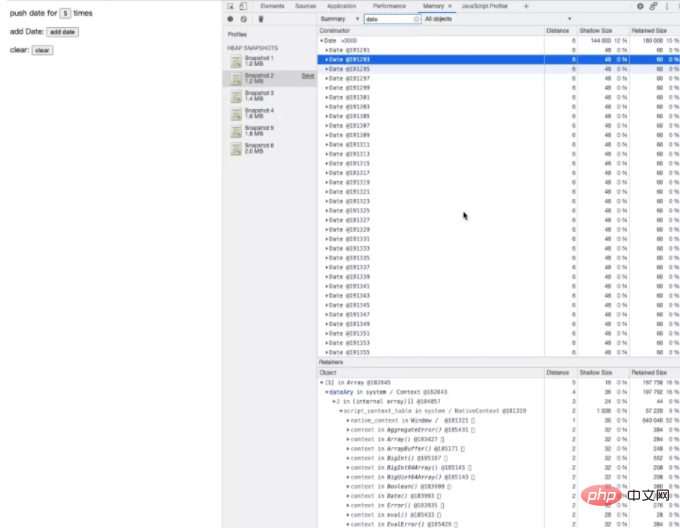Select the [1] in Array @182845 row

coord(498,383)
